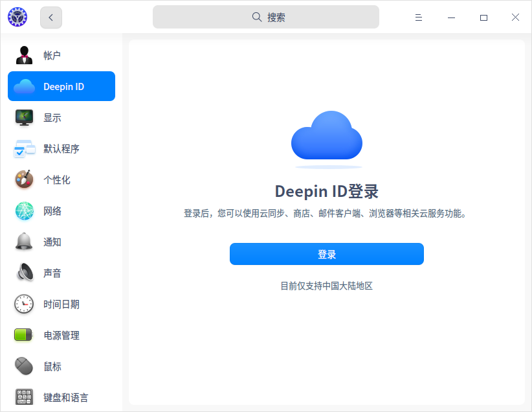
Task: Open 键盘和语言 keyboard and language
Action: coord(61,397)
